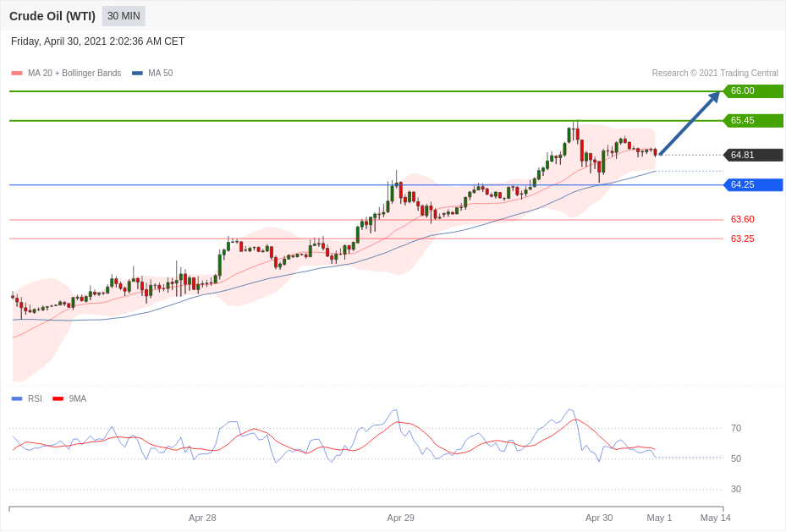The height and width of the screenshot is (532, 786).
Task: Click the 63.60 red support level label
Action: coord(742,219)
